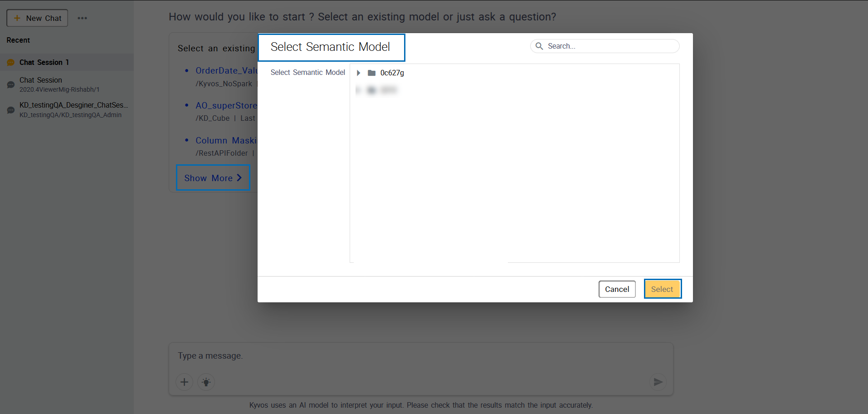Viewport: 868px width, 414px height.
Task: Click the Type a message input
Action: pos(408,356)
